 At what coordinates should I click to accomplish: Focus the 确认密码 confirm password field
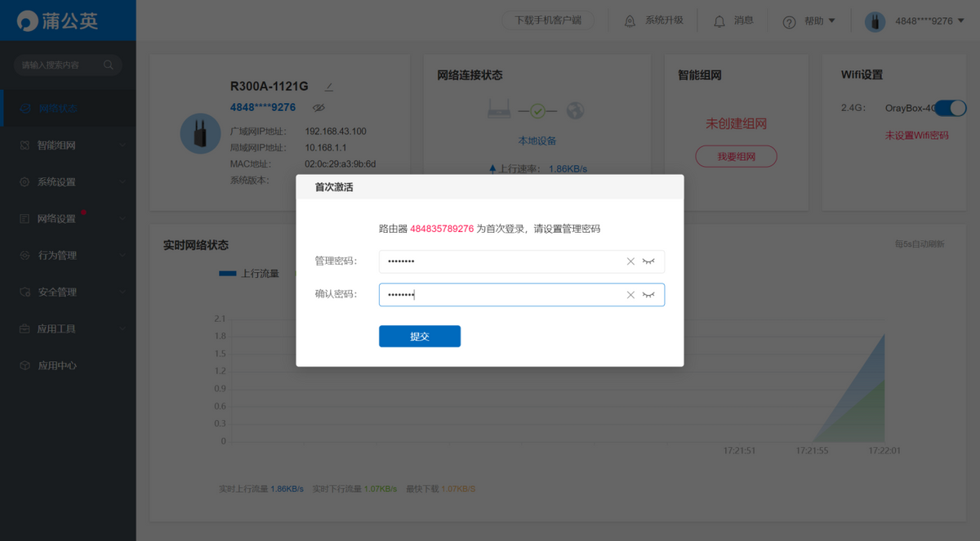[x=522, y=294]
